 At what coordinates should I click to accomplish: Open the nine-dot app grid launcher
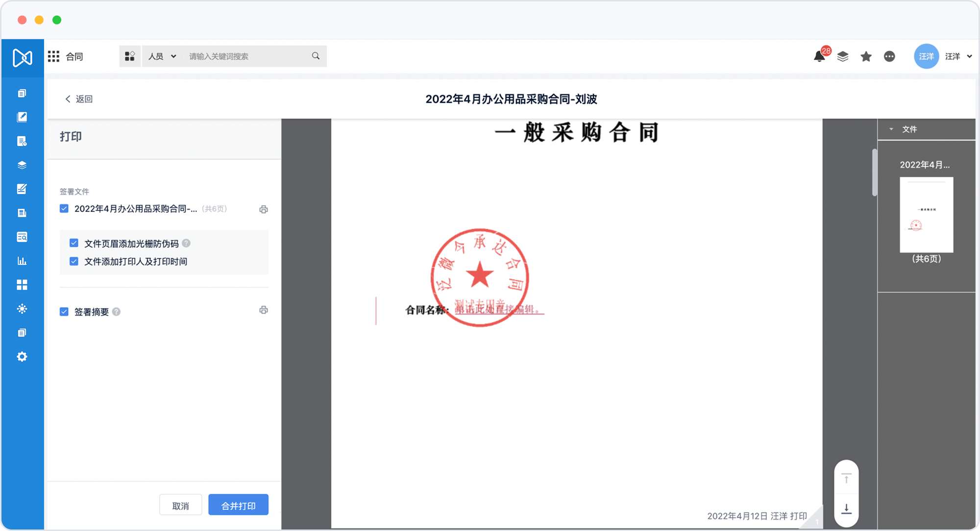pos(53,56)
